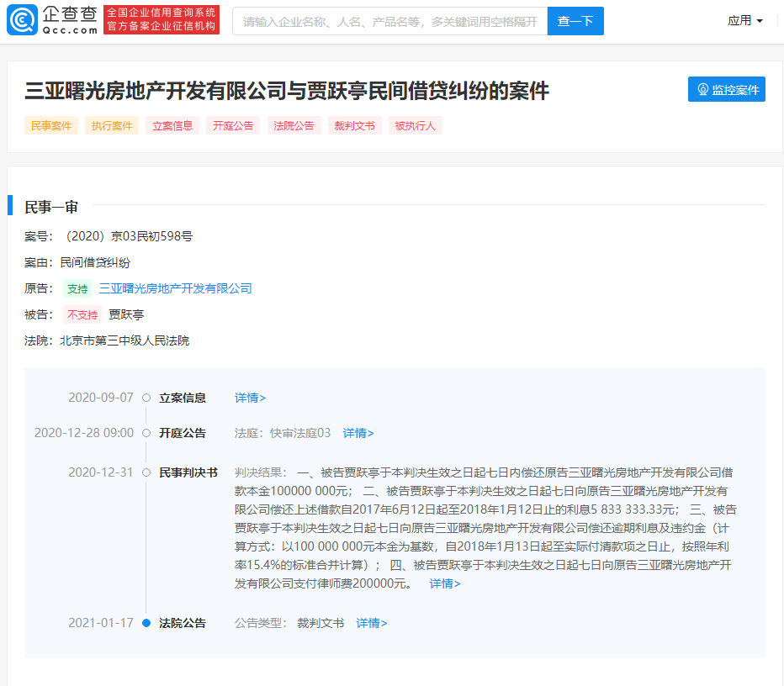Click the green 支持 label

(77, 289)
